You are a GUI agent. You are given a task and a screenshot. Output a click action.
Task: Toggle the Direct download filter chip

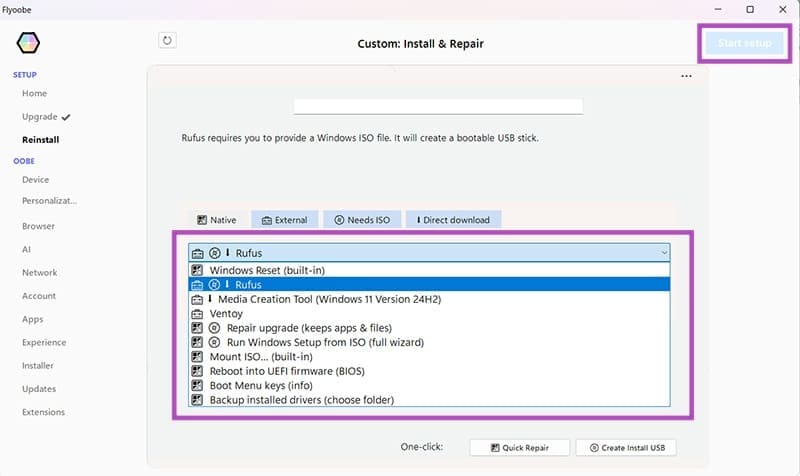click(453, 220)
